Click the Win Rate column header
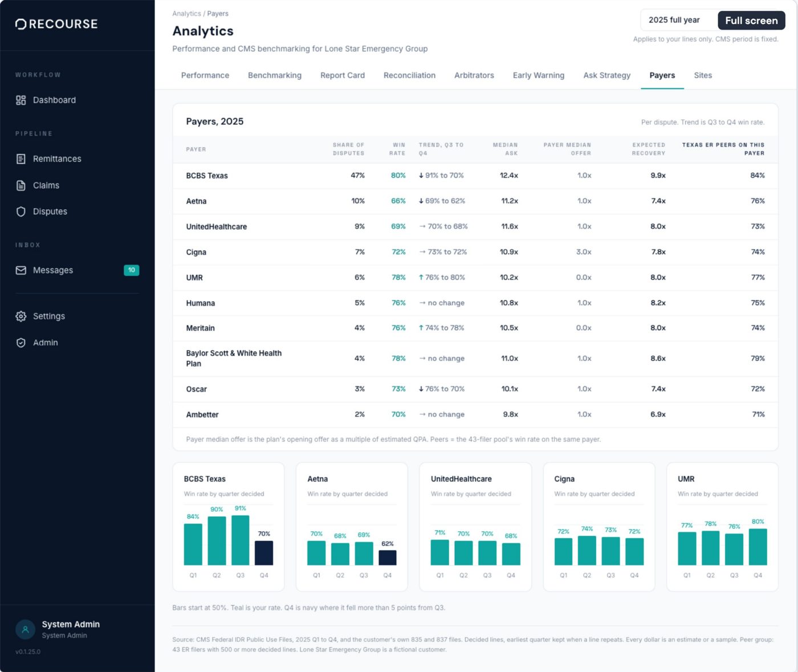 click(x=397, y=149)
